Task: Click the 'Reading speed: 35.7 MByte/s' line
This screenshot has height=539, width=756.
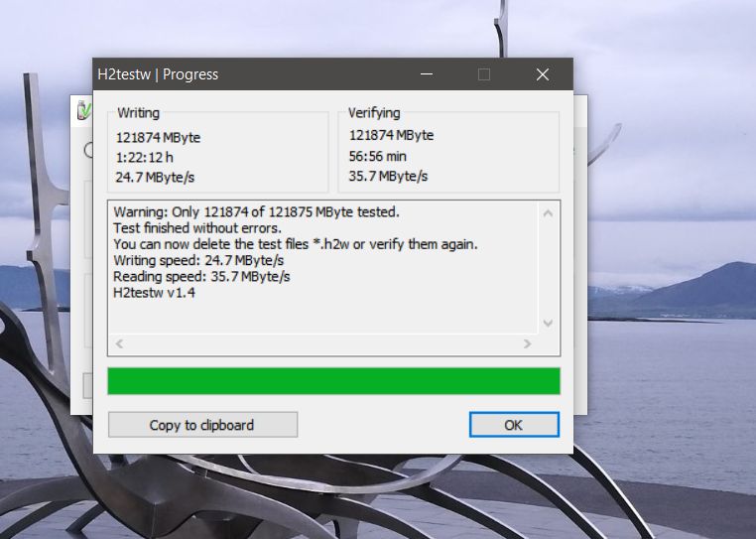Action: 201,277
